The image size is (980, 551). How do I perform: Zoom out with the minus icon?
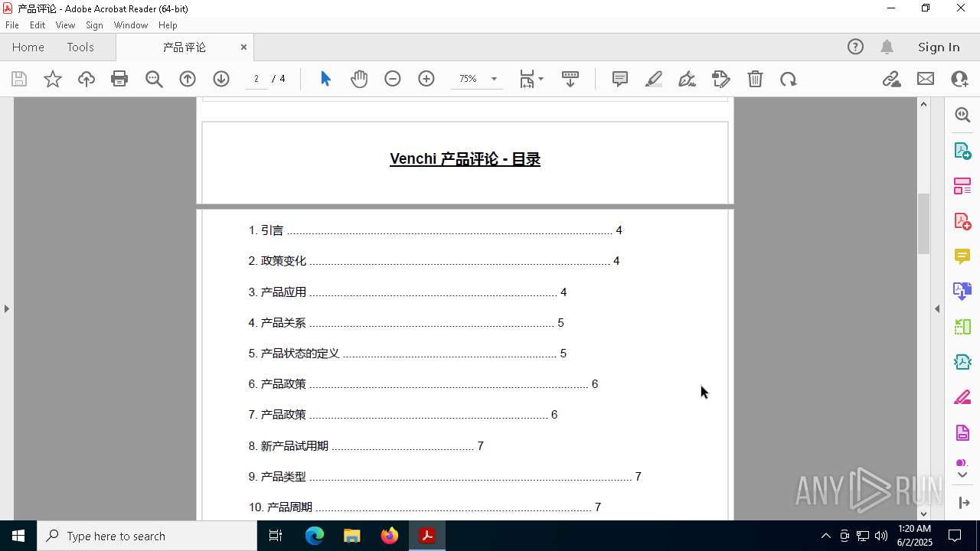click(x=393, y=79)
